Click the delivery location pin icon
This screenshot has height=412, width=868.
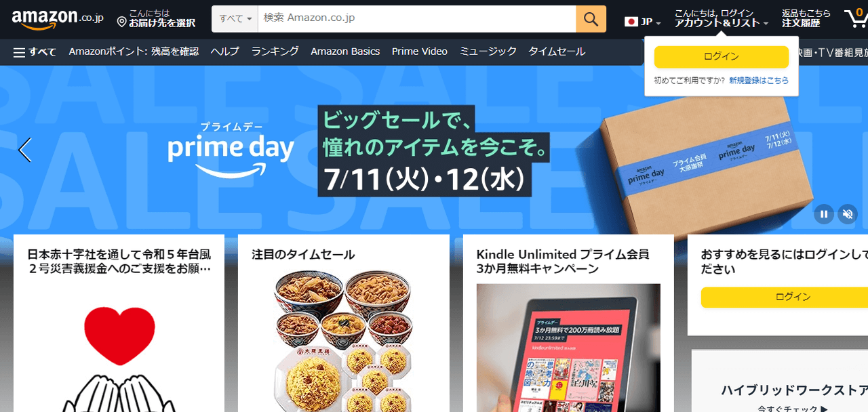click(122, 22)
